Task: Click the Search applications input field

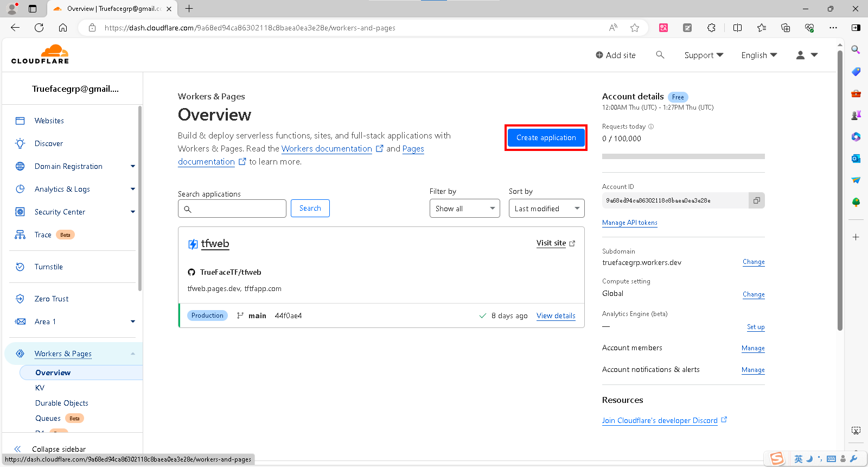Action: click(x=238, y=209)
